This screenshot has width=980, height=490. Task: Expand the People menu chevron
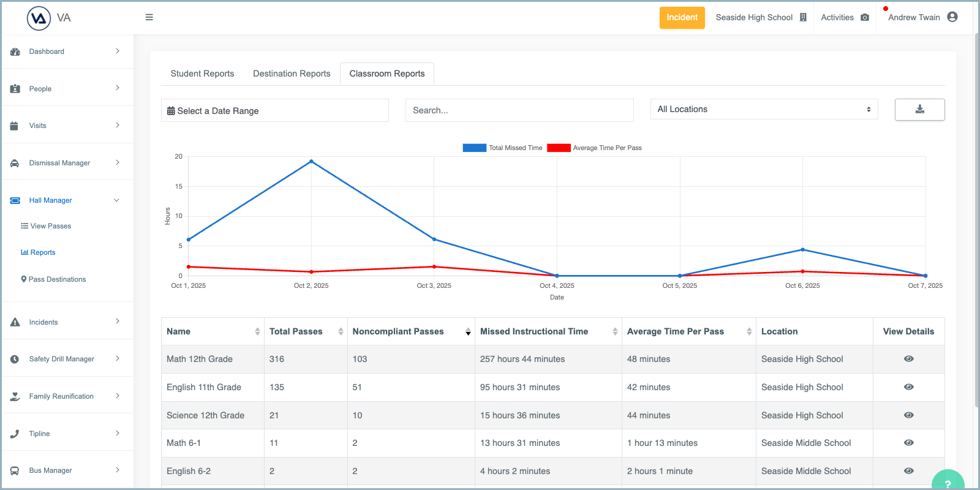coord(118,88)
